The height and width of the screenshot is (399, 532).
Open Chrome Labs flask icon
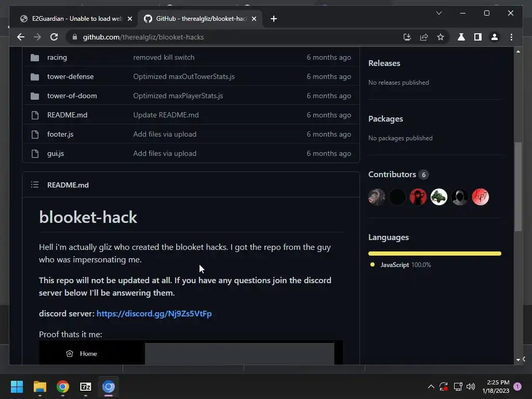tap(461, 37)
